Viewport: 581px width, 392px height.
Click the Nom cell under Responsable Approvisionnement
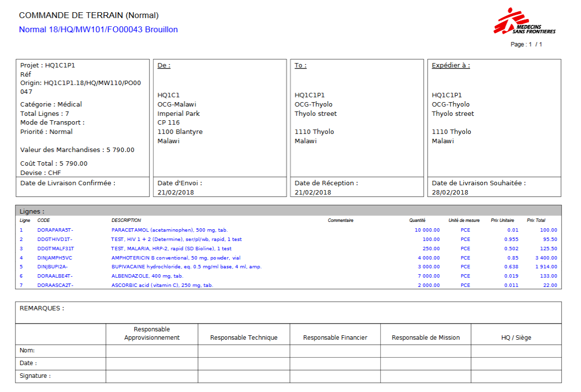pos(151,350)
